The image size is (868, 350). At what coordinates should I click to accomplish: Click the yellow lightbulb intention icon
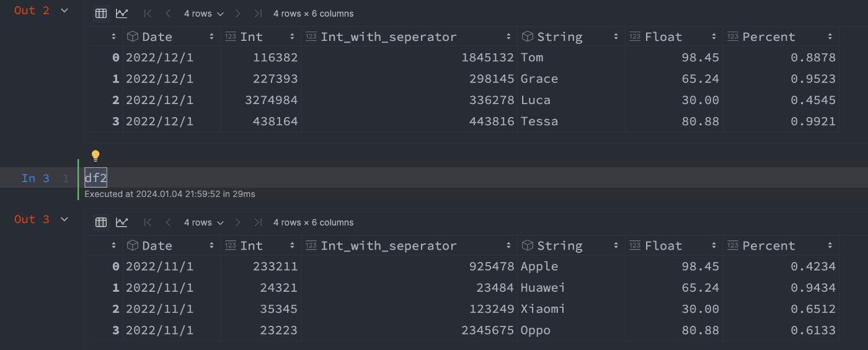pyautogui.click(x=95, y=155)
